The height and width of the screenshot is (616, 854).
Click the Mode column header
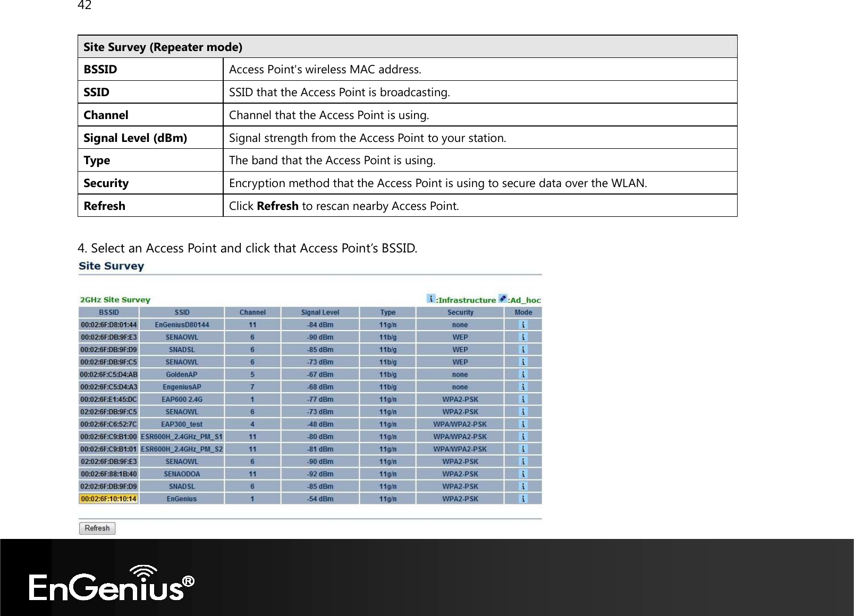click(523, 313)
